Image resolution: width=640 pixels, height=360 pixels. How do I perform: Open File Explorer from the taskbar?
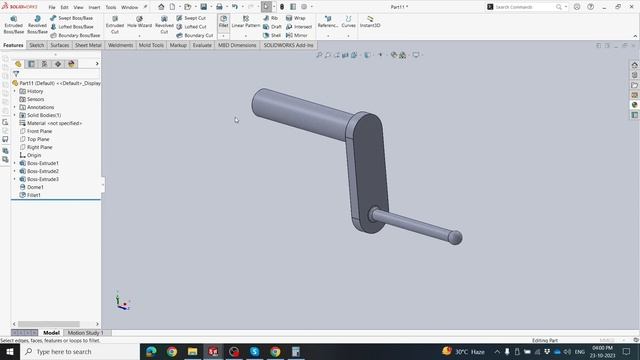[192, 351]
